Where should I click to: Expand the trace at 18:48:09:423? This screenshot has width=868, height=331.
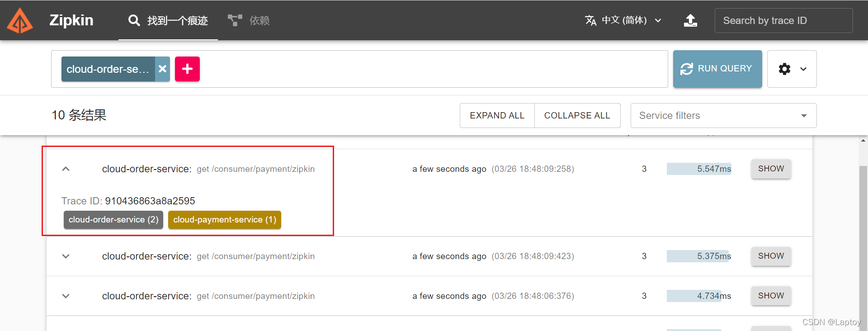click(x=66, y=256)
